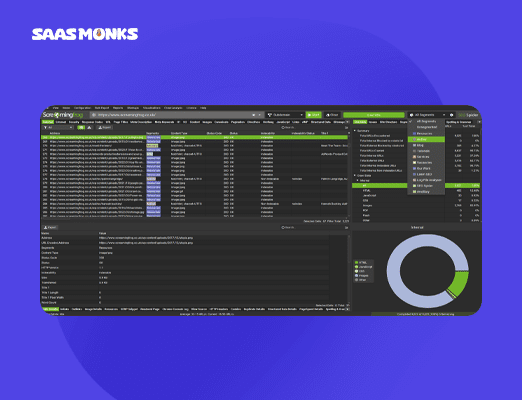Toggle the tree view icon
This screenshot has width=522, height=400.
89,128
